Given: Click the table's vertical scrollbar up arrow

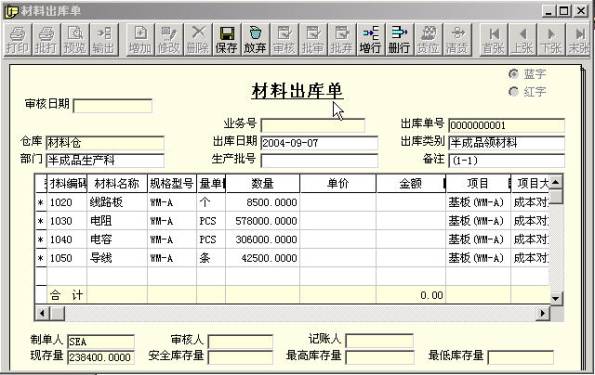Looking at the screenshot, I should pyautogui.click(x=556, y=183).
